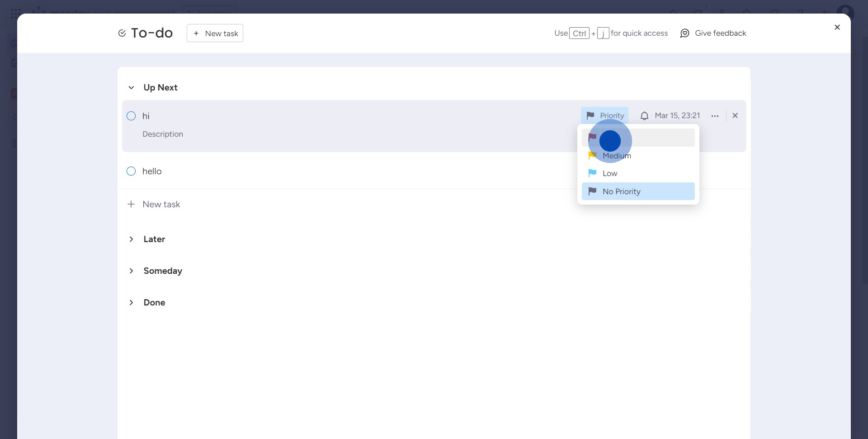Open the three-dot options for the hi task
This screenshot has height=439, width=868.
click(x=714, y=116)
